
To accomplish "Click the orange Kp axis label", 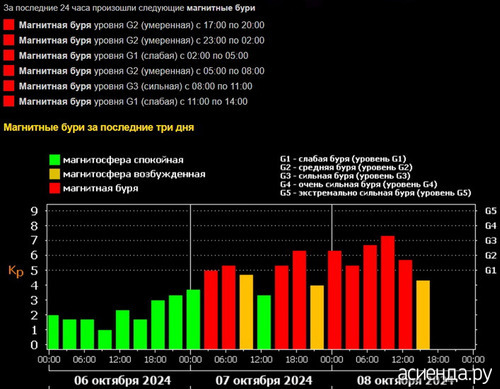I will point(16,271).
